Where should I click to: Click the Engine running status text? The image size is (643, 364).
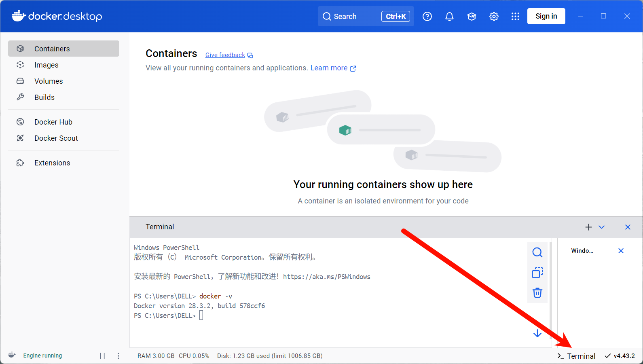click(x=42, y=356)
